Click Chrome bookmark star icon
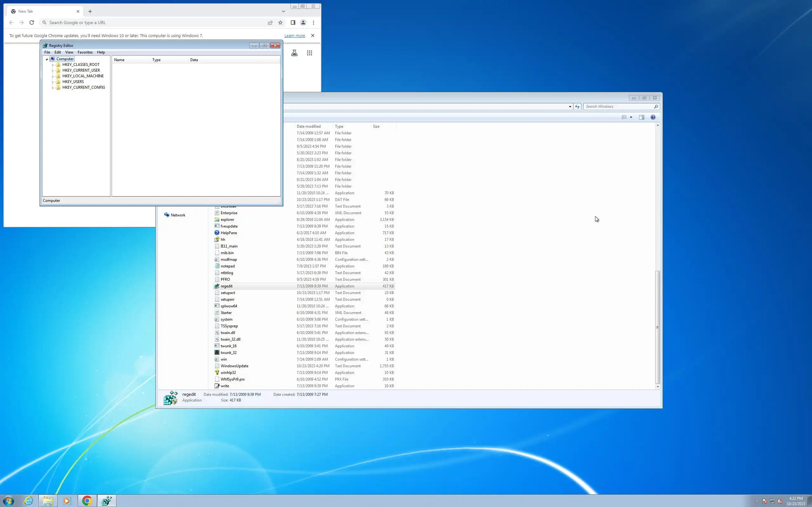Screen dimensions: 812x507 pyautogui.click(x=280, y=22)
